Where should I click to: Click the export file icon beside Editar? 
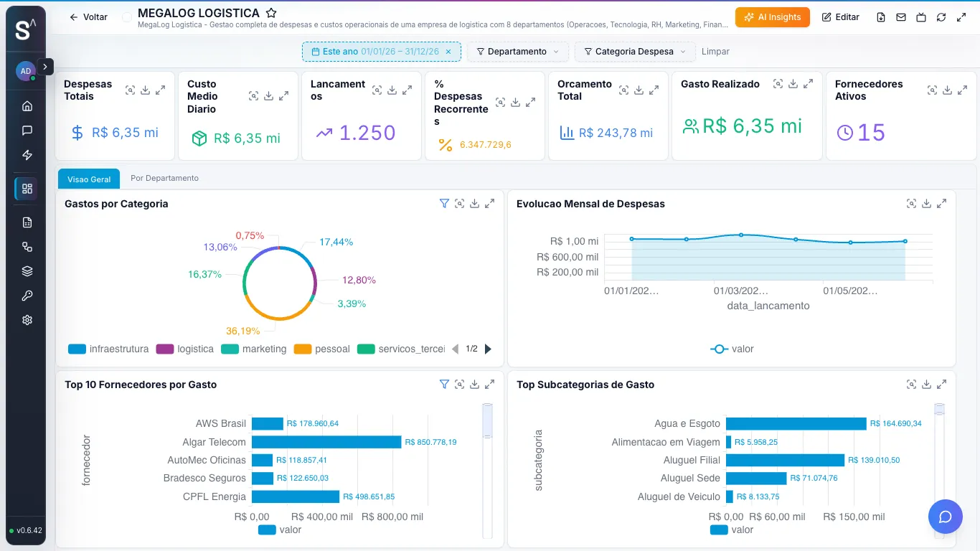click(881, 17)
